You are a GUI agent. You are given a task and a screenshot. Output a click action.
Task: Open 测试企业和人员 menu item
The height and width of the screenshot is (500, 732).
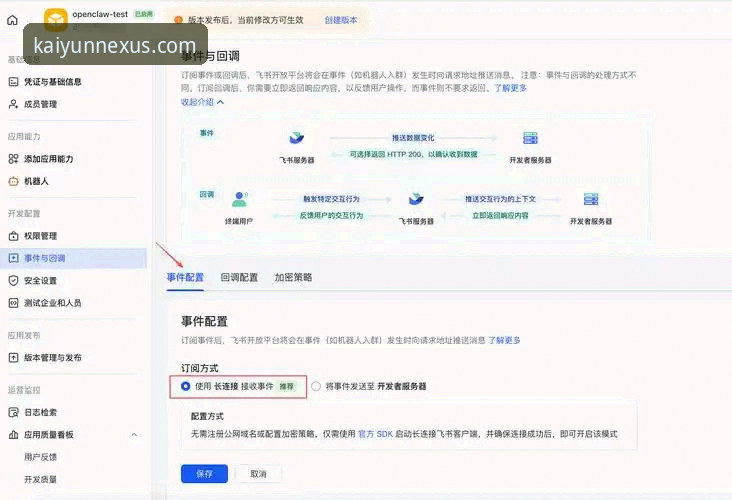(x=53, y=303)
